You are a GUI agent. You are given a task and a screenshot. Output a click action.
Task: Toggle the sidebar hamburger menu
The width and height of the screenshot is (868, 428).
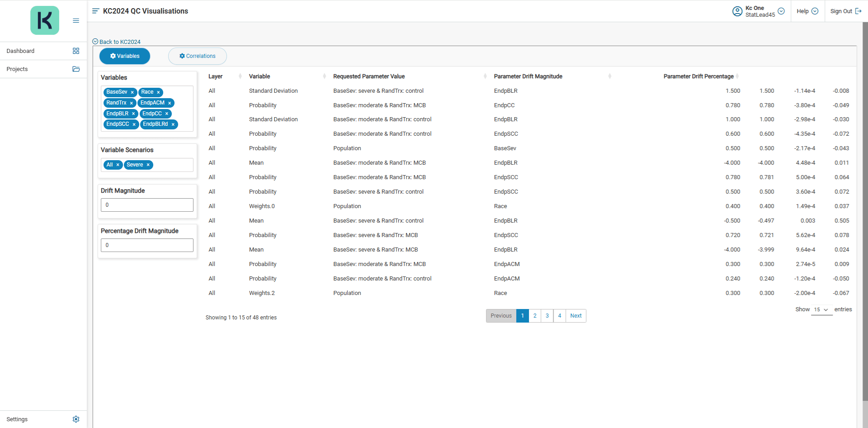76,20
